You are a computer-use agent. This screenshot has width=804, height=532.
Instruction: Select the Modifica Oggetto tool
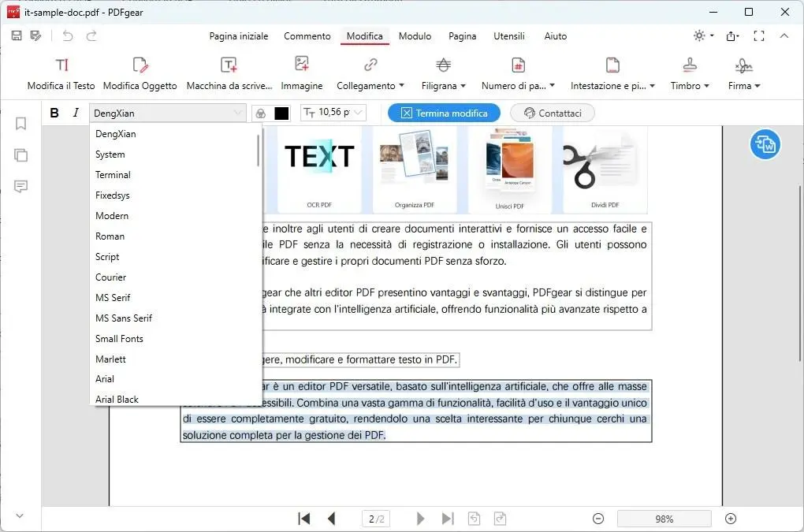[x=140, y=74]
